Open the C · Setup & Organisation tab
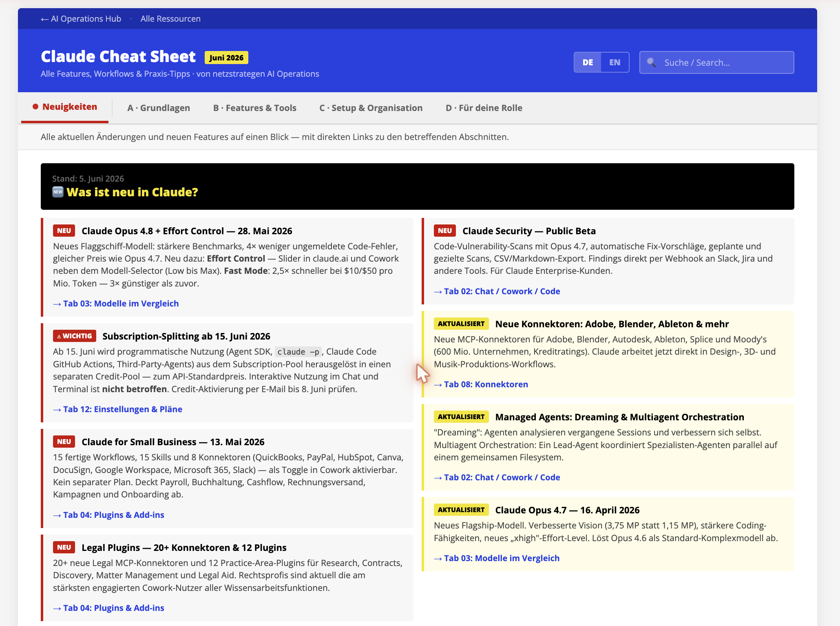 371,108
